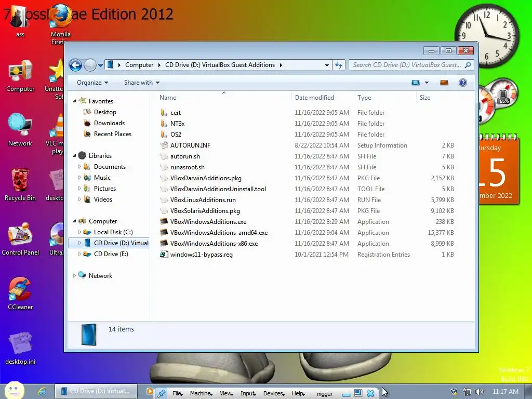
Task: Show the preview pane
Action: pos(444,83)
